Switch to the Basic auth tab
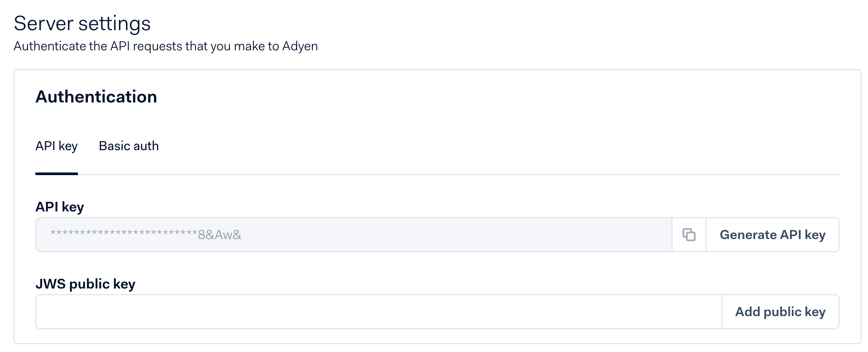This screenshot has height=352, width=868. [x=129, y=146]
